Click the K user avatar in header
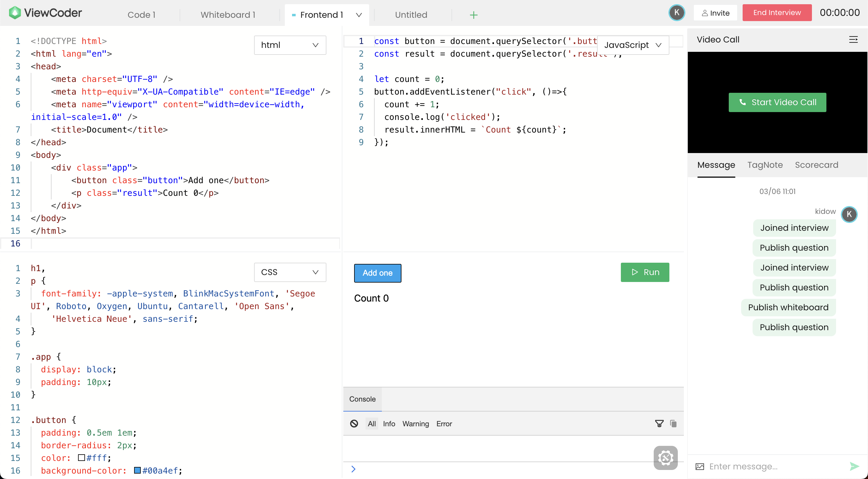This screenshot has width=868, height=479. tap(677, 13)
